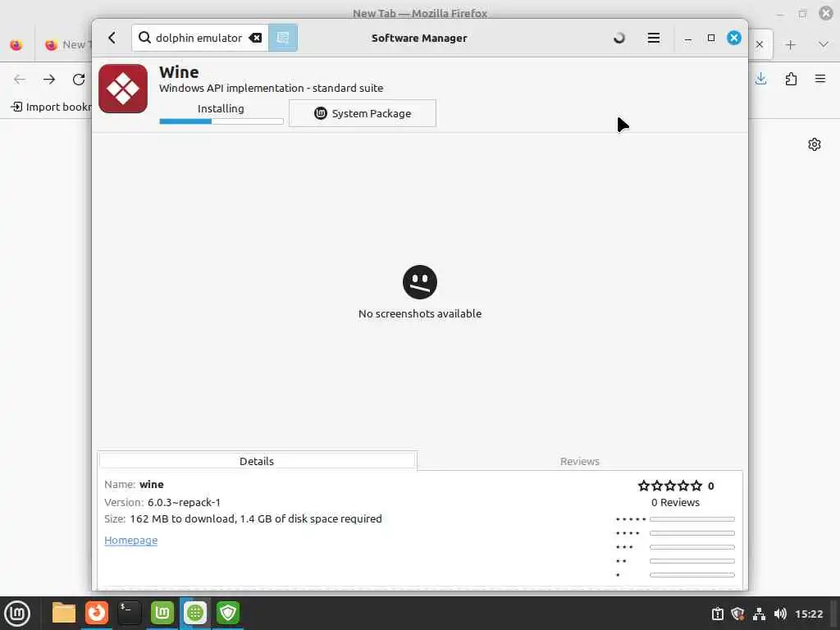Open the Software Manager hamburger menu
Screen dimensions: 840x630
pos(654,38)
